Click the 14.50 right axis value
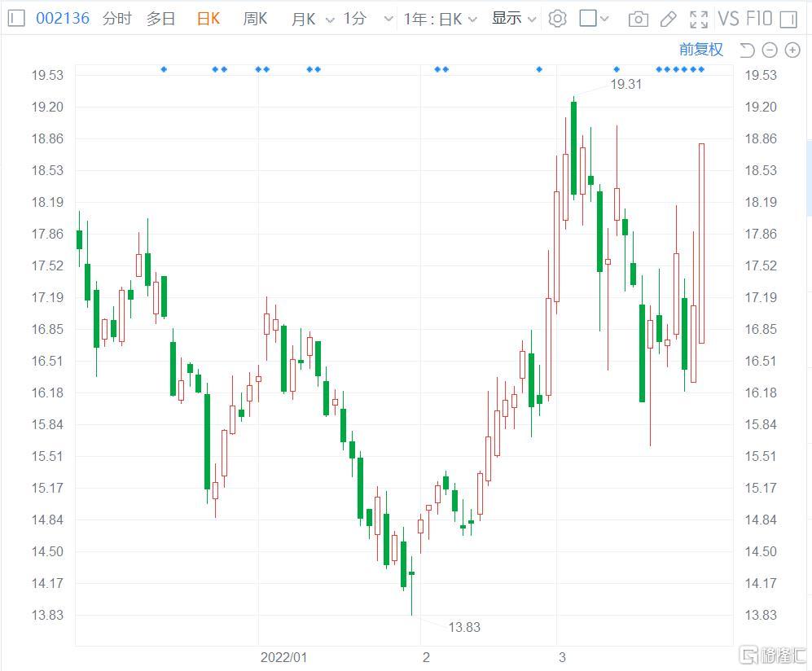Viewport: 812px width, 671px height. coord(761,551)
